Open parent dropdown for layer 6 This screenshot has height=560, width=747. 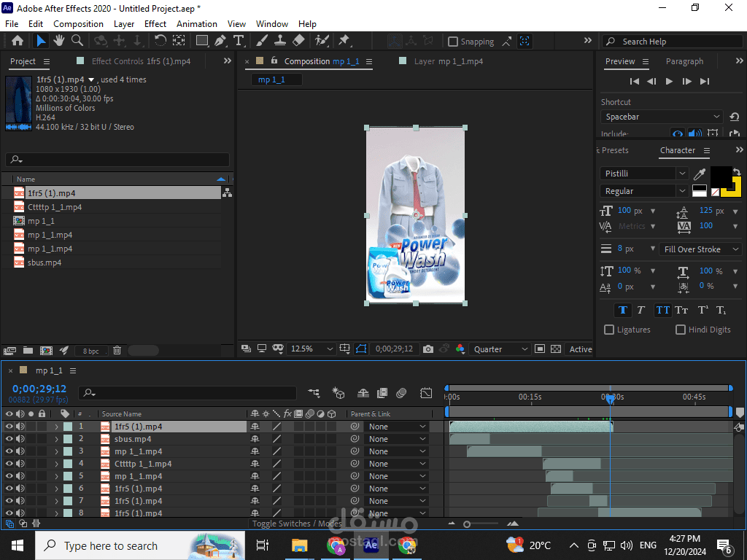[396, 489]
